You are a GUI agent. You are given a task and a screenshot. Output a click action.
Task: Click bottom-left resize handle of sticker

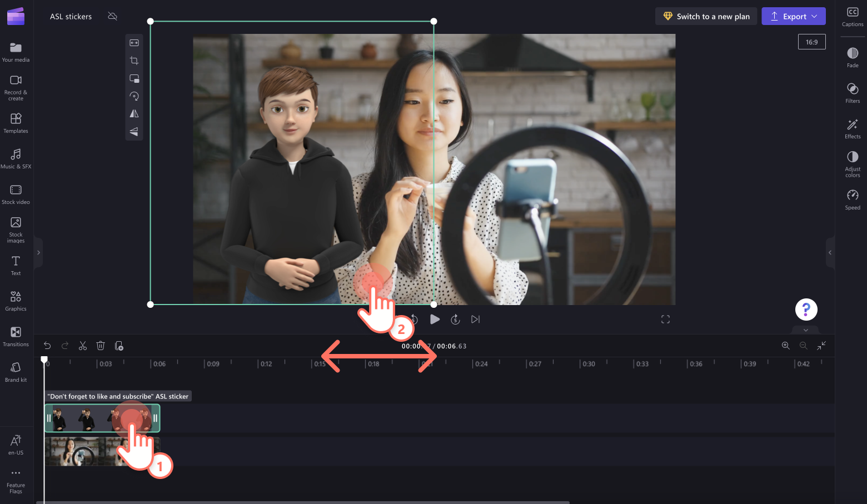[150, 305]
